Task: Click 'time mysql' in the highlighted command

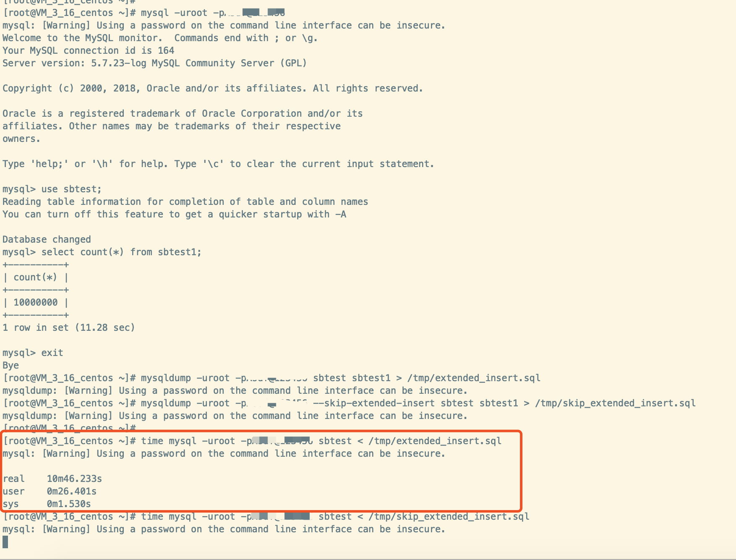Action: point(169,441)
